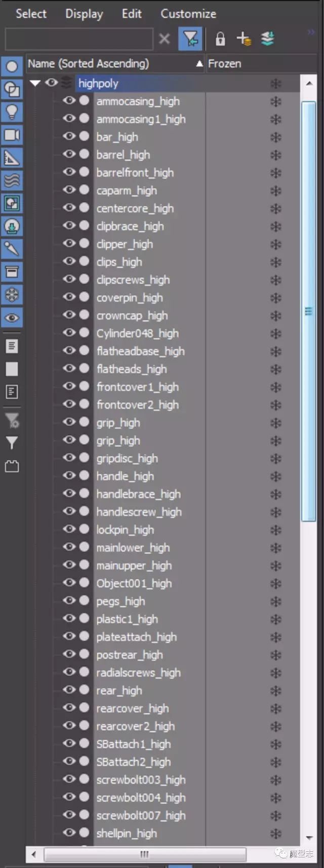Toggle display of Bones filter
This screenshot has height=868, width=324.
(12, 249)
